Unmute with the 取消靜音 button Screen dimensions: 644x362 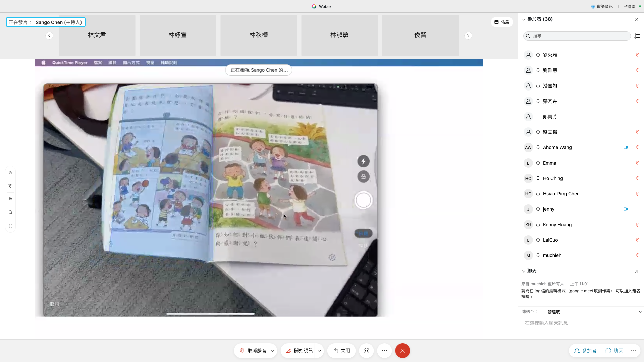point(253,351)
